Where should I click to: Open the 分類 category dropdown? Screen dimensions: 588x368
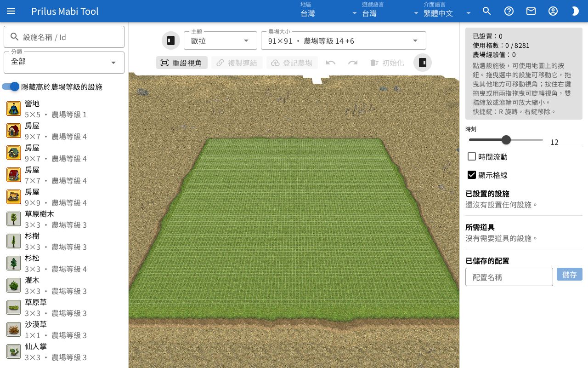(64, 62)
